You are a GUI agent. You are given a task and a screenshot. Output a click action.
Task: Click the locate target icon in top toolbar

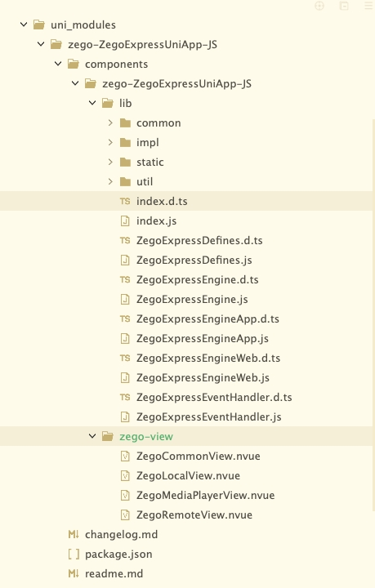(x=319, y=6)
